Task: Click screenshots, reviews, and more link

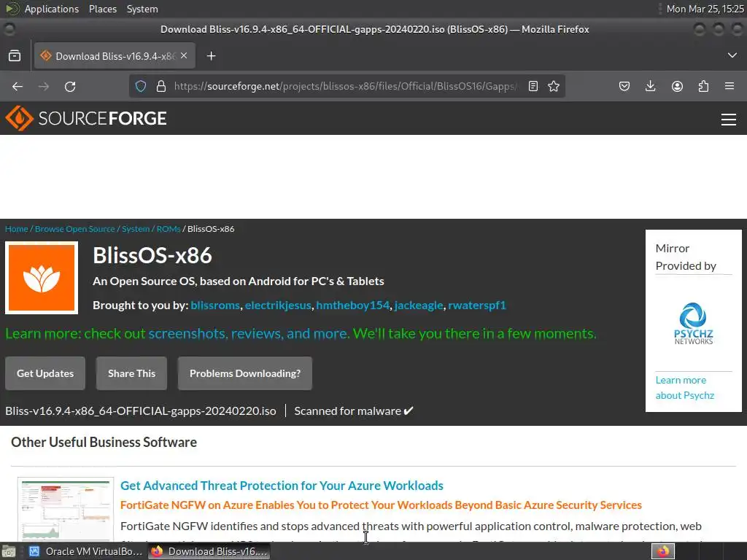Action: coord(248,333)
